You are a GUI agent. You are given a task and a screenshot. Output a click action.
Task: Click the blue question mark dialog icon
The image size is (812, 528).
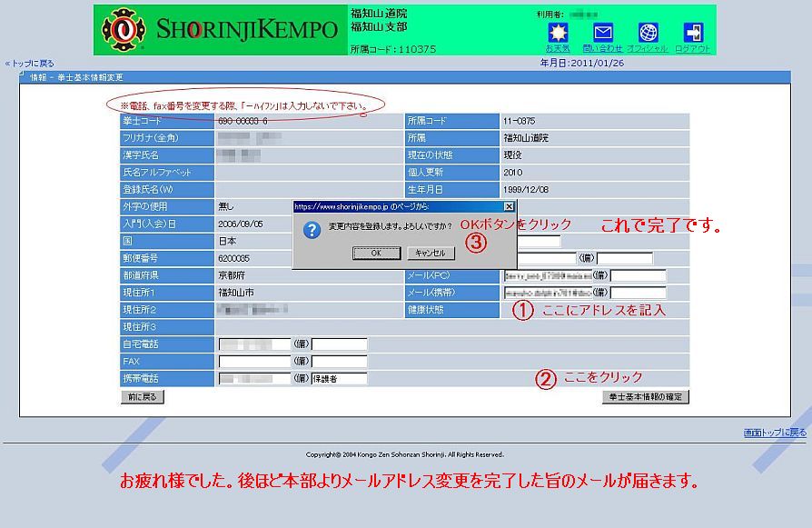coord(312,229)
